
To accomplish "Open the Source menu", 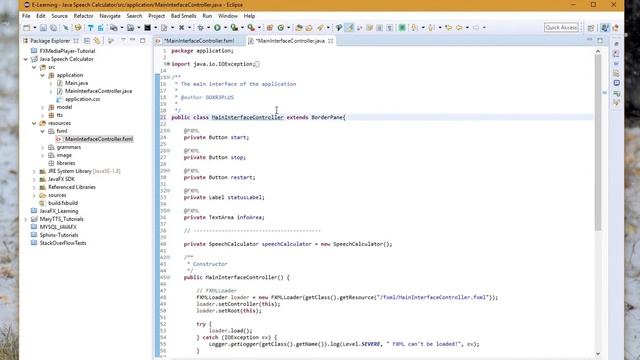I will click(59, 16).
